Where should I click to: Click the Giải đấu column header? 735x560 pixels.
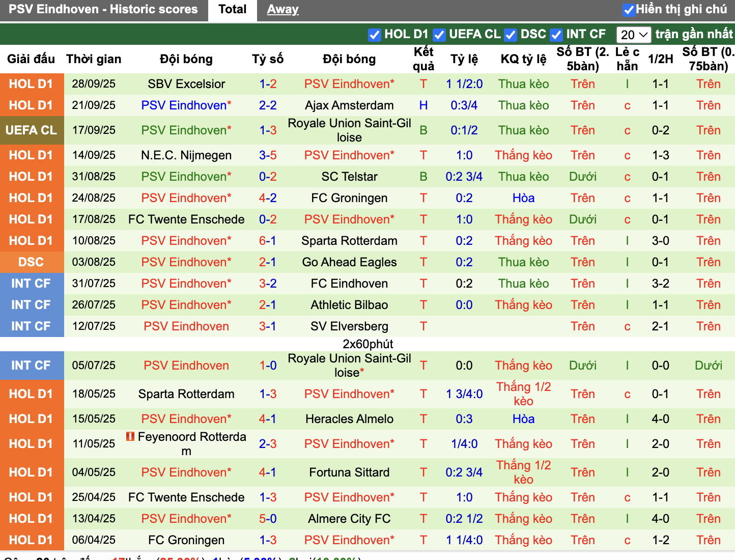[31, 59]
